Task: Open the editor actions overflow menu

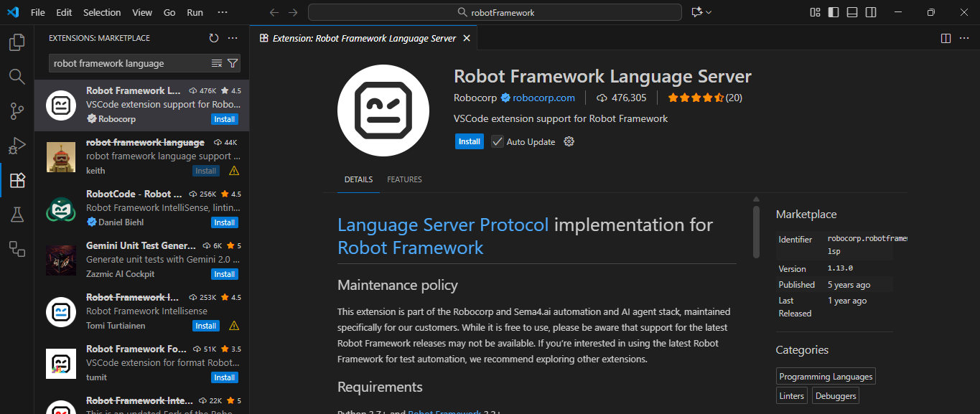Action: click(x=966, y=38)
